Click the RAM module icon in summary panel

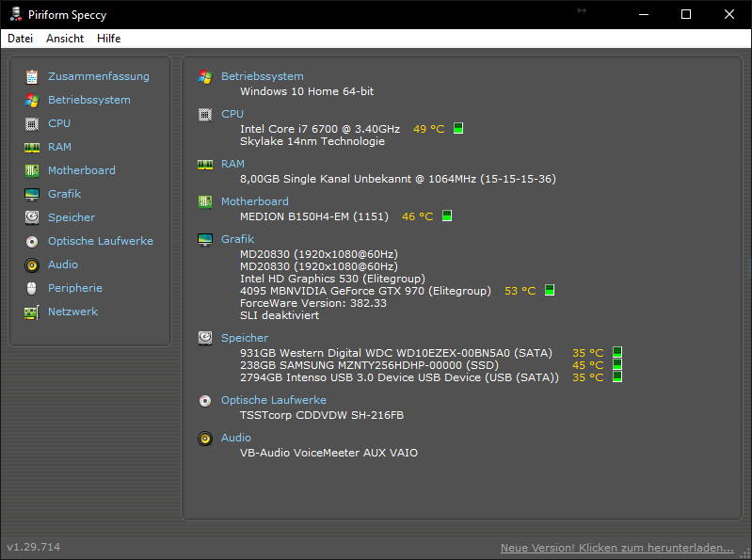[205, 165]
